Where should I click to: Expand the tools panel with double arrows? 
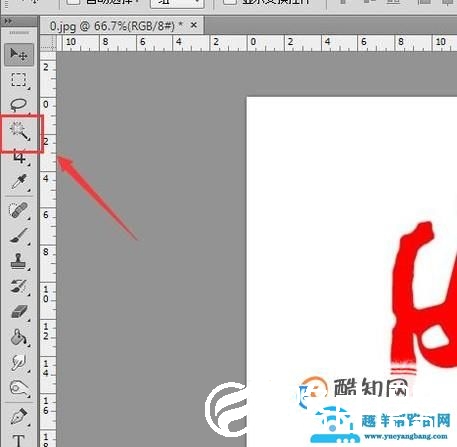pyautogui.click(x=8, y=21)
